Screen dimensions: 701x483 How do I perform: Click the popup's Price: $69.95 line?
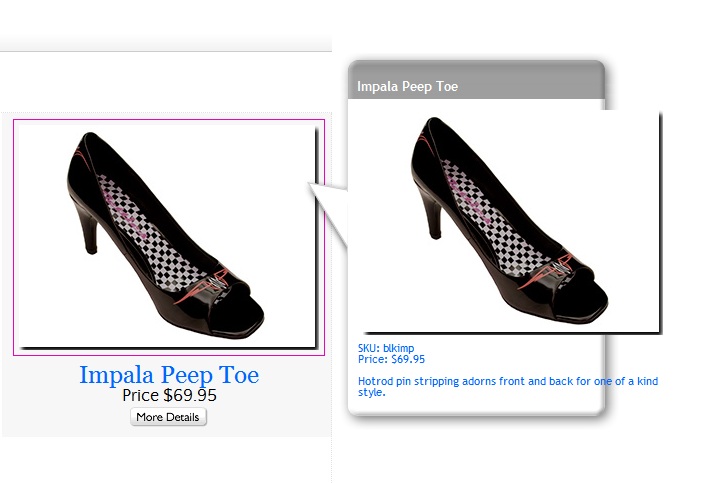click(x=391, y=359)
